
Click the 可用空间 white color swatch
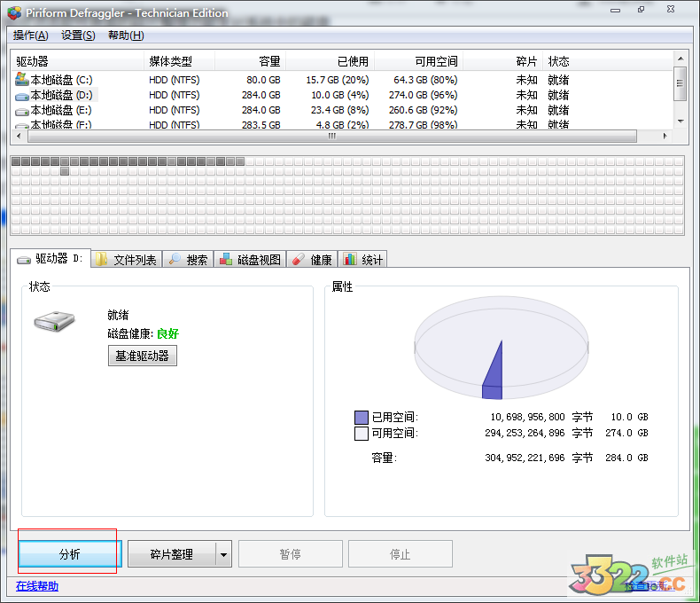(362, 434)
